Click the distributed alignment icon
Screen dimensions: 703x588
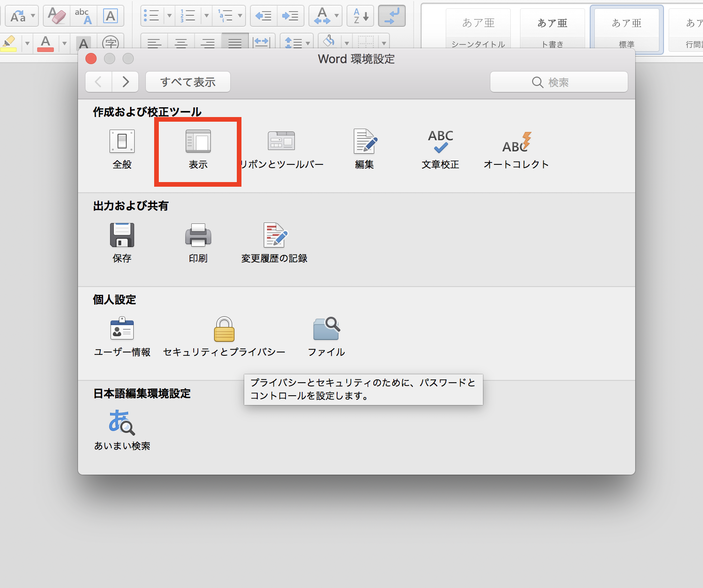coord(262,43)
